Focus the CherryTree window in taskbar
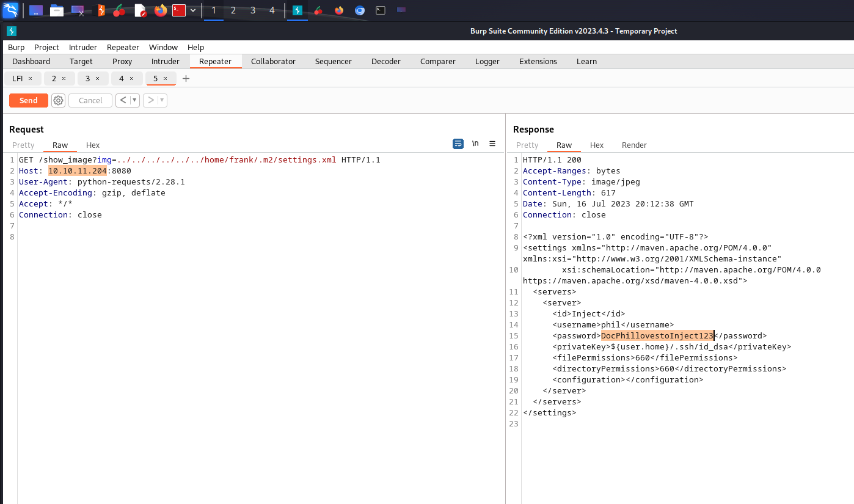 [318, 10]
